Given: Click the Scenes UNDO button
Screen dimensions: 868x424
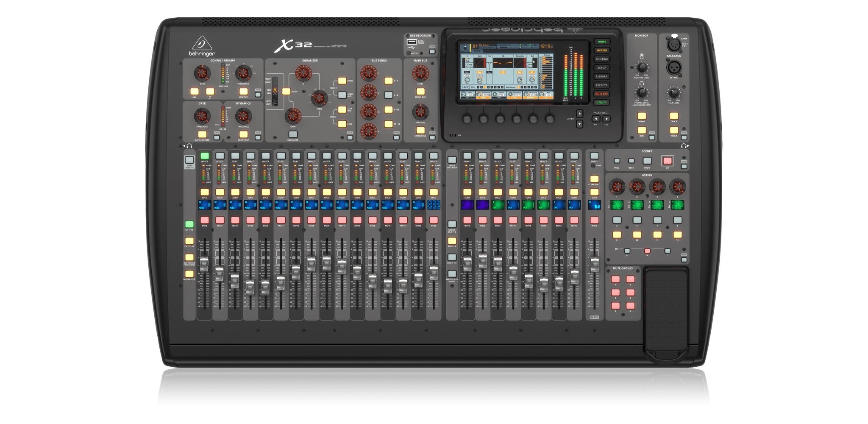Looking at the screenshot, I should coord(647,161).
